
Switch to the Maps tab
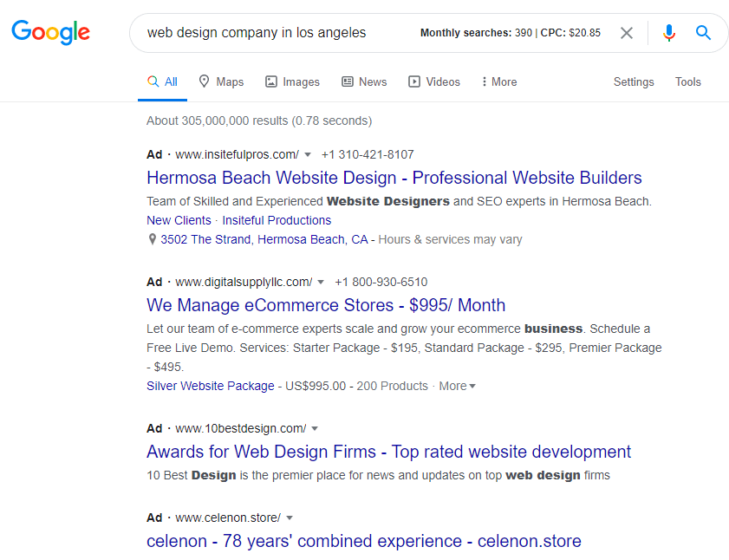[x=221, y=81]
